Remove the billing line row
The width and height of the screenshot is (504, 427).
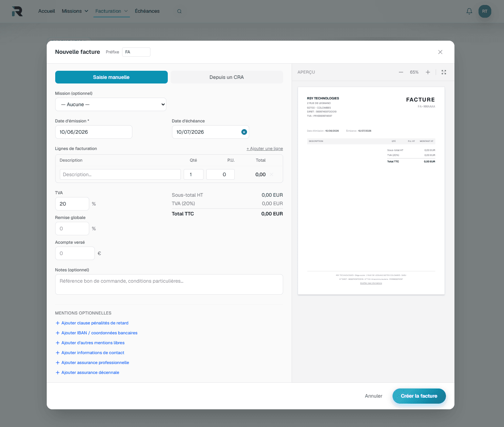(x=272, y=174)
